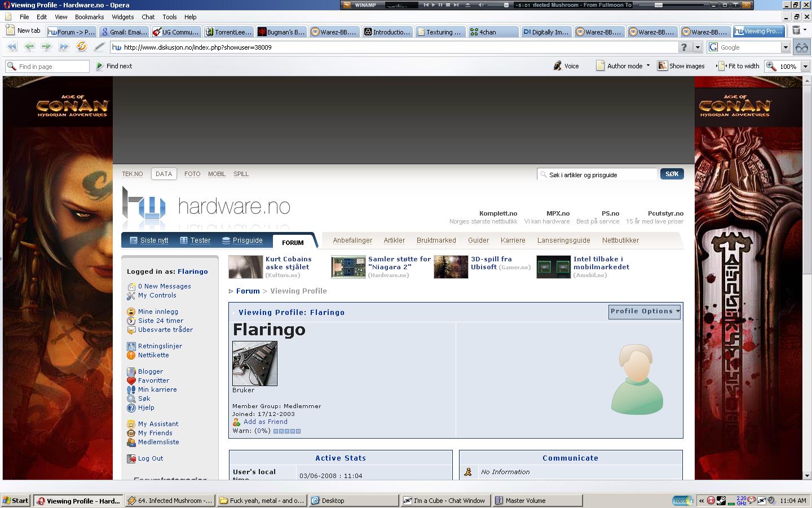Open My Controls link

tap(157, 295)
